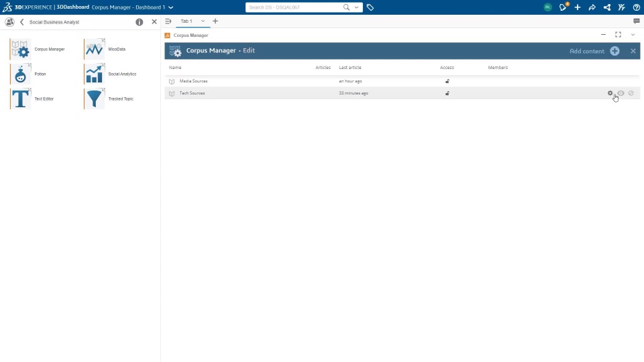Image resolution: width=644 pixels, height=362 pixels.
Task: Toggle visibility eye for Tech Sources
Action: (x=621, y=93)
